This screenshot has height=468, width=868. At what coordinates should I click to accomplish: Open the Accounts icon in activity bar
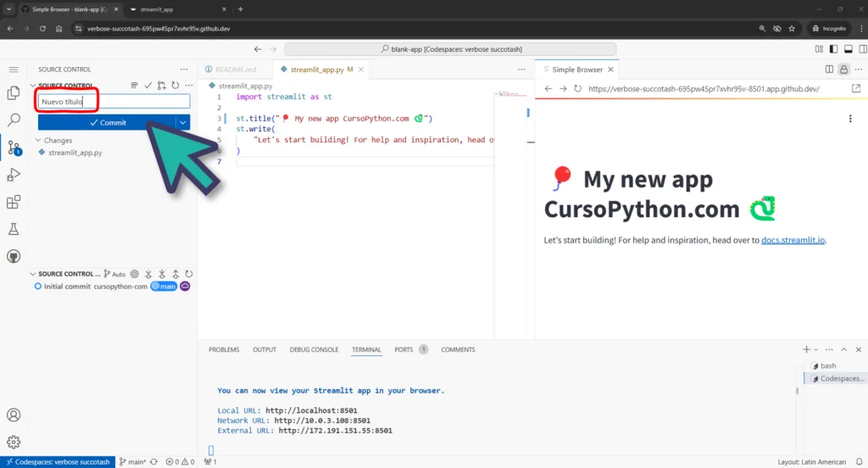tap(14, 415)
